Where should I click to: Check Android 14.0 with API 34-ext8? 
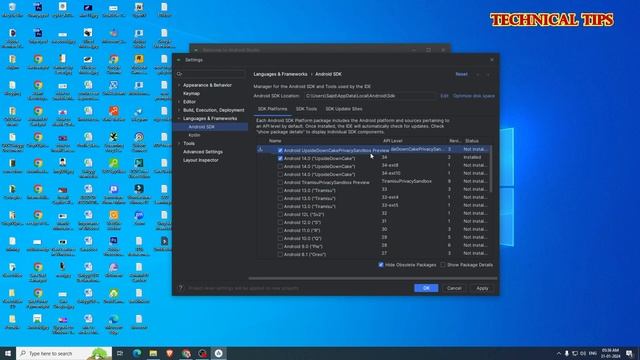280,166
